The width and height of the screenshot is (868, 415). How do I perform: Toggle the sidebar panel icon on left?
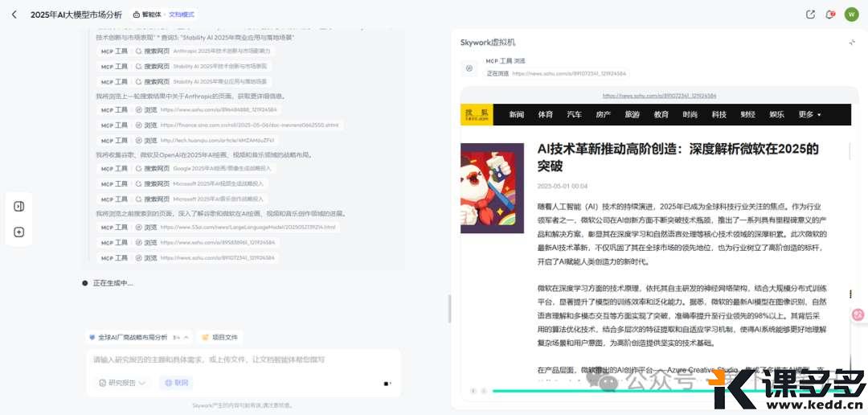pyautogui.click(x=18, y=206)
